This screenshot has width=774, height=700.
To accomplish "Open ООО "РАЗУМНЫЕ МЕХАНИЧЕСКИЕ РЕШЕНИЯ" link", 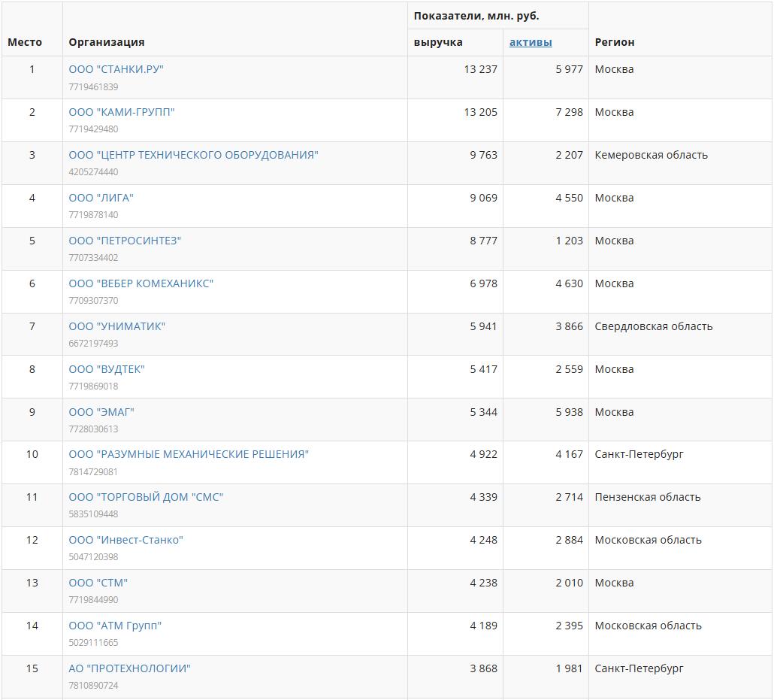I will (x=189, y=454).
